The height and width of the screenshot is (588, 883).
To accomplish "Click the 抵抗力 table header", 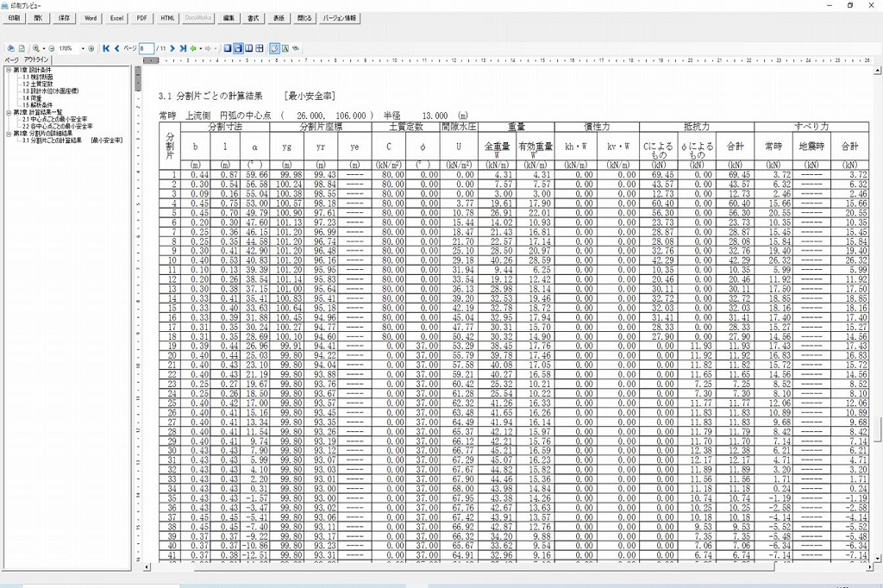I will click(x=697, y=128).
